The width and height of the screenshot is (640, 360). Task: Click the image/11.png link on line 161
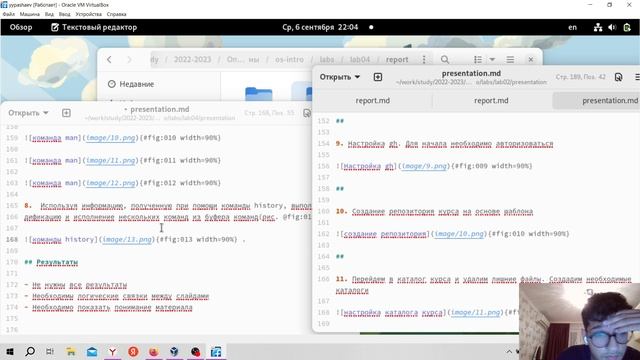click(x=111, y=160)
